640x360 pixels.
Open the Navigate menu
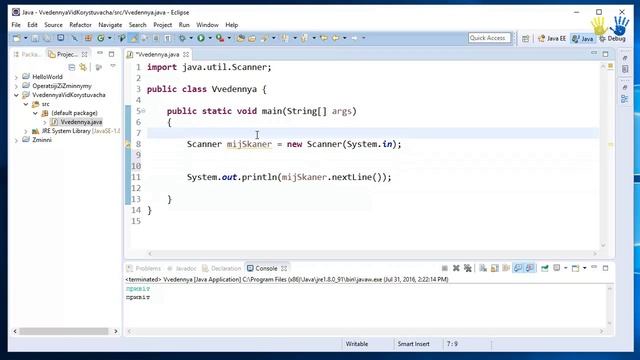[110, 25]
